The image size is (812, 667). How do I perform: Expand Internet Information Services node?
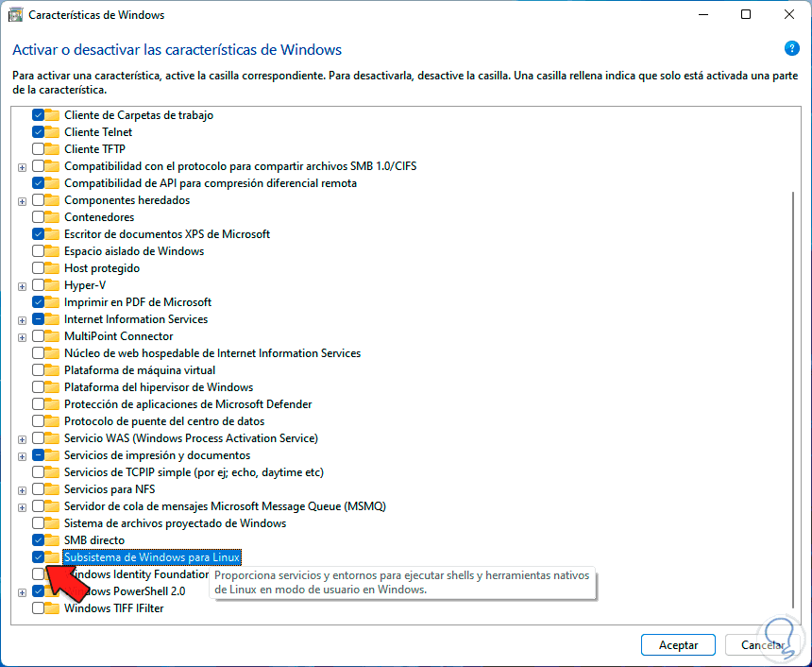coord(22,321)
